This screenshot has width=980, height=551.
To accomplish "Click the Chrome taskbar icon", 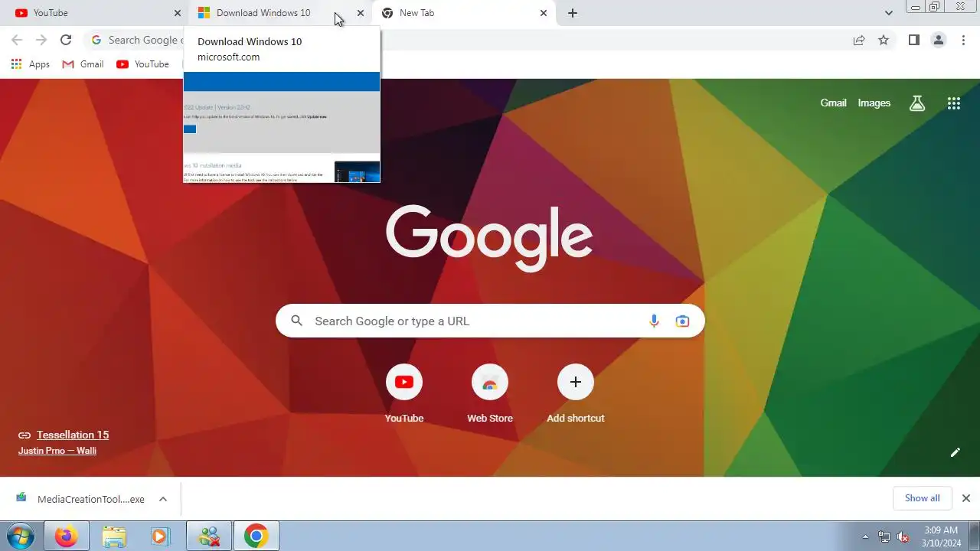I will click(256, 536).
